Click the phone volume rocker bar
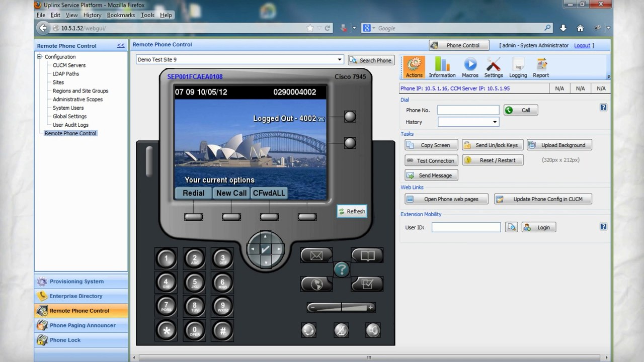Screen dimensions: 644x362 pyautogui.click(x=341, y=307)
